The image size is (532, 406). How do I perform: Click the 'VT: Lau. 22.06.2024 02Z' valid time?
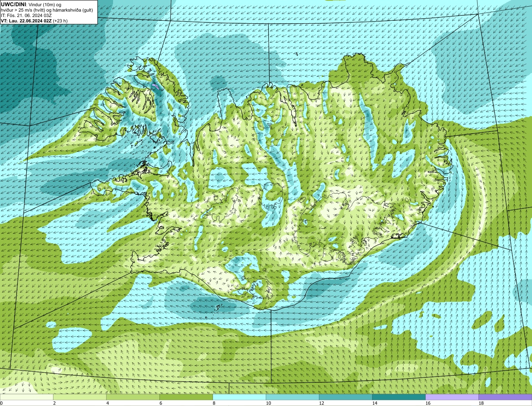coord(26,20)
